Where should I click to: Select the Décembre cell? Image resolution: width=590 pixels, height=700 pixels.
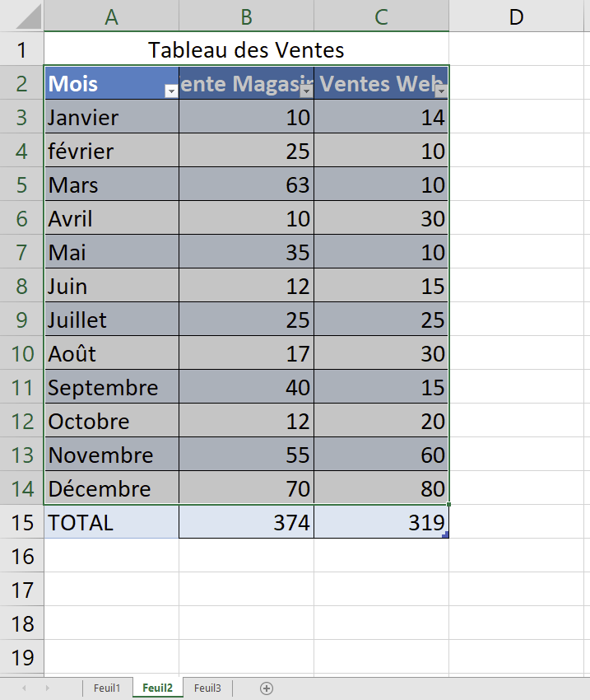(111, 488)
